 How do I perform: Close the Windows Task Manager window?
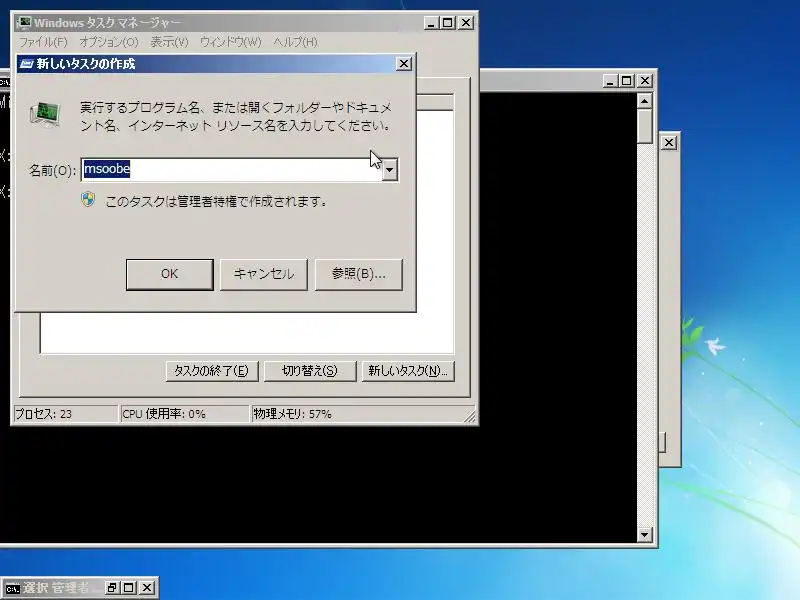466,23
